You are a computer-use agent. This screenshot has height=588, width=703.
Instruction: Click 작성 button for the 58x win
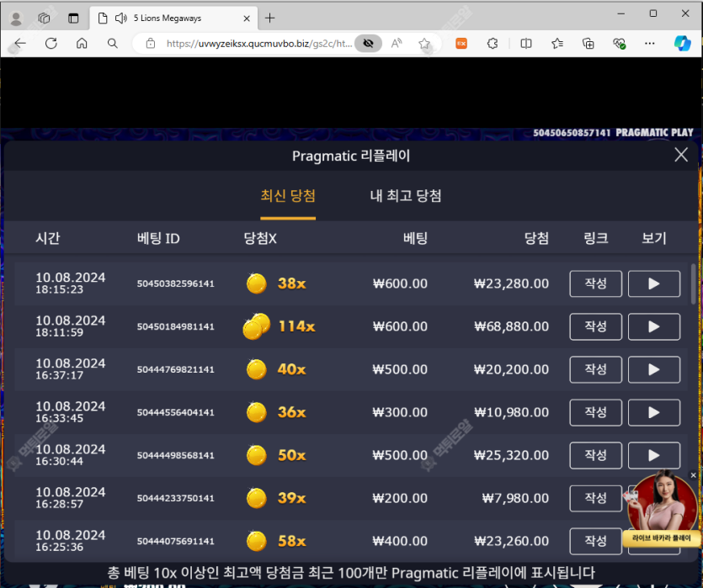(x=596, y=541)
